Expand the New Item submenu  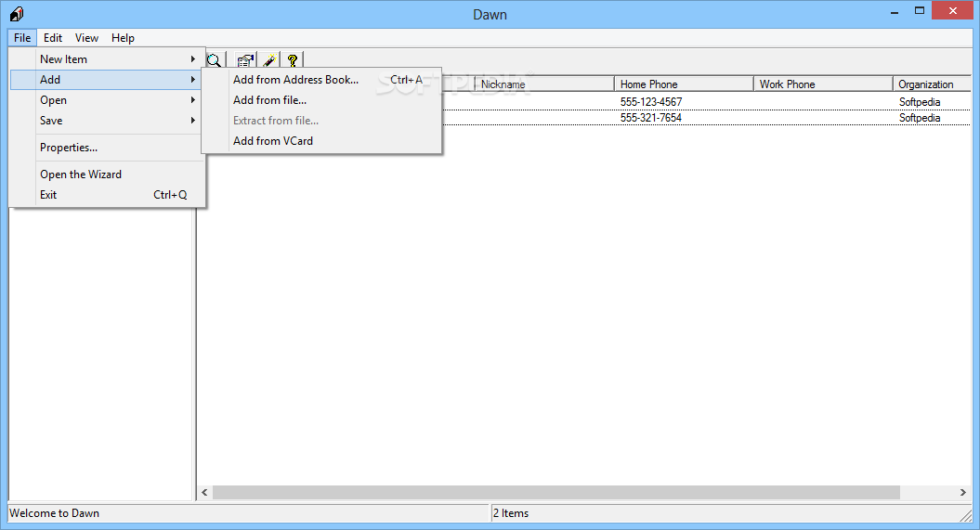pos(108,59)
